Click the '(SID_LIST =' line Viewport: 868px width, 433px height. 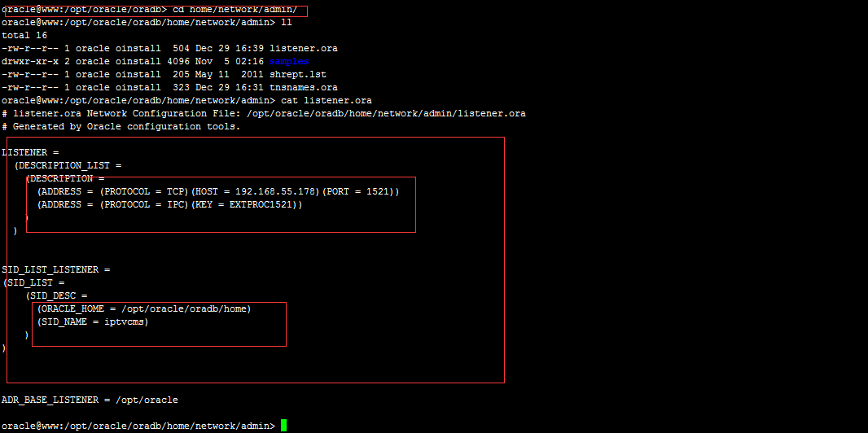33,283
